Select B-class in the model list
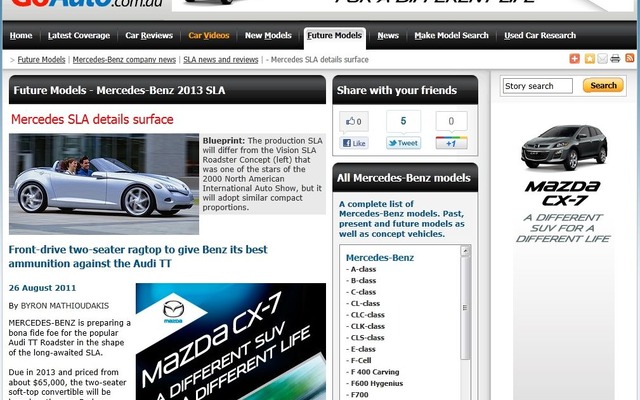The height and width of the screenshot is (400, 640). (x=363, y=281)
